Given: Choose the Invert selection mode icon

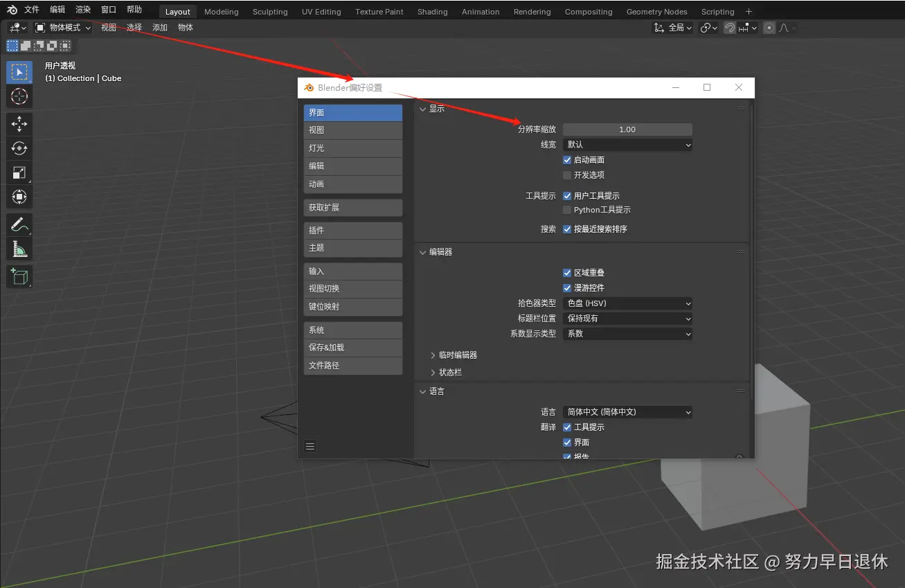Looking at the screenshot, I should 52,46.
